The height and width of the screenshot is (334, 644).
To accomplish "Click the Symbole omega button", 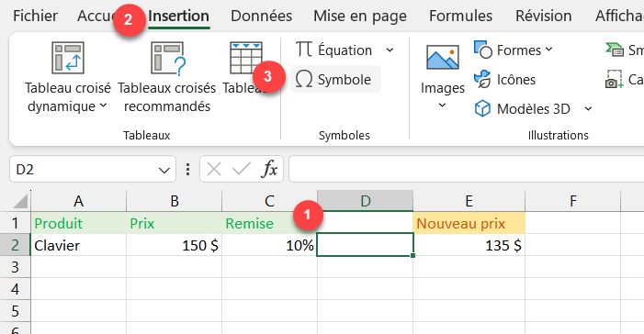I will coord(335,79).
